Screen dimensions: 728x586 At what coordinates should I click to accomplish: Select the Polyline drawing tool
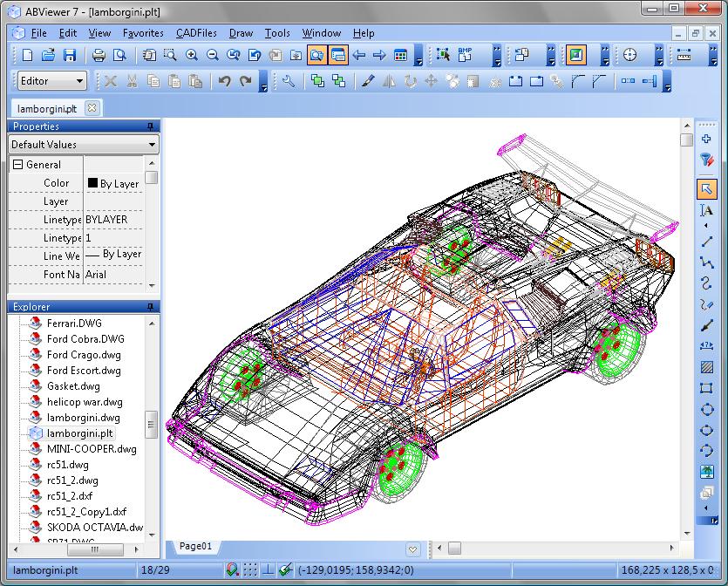coord(707,262)
